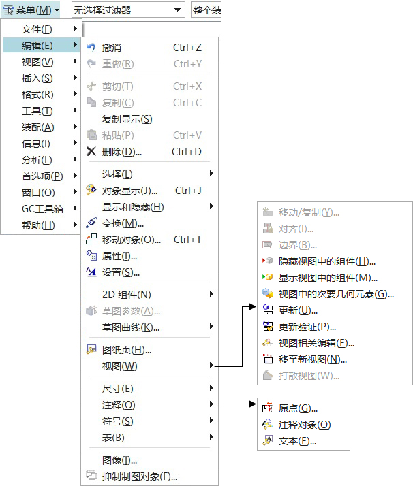Screen dimensions: 413x487
Task: Select the Object Display (对象显示) icon
Action: point(91,190)
